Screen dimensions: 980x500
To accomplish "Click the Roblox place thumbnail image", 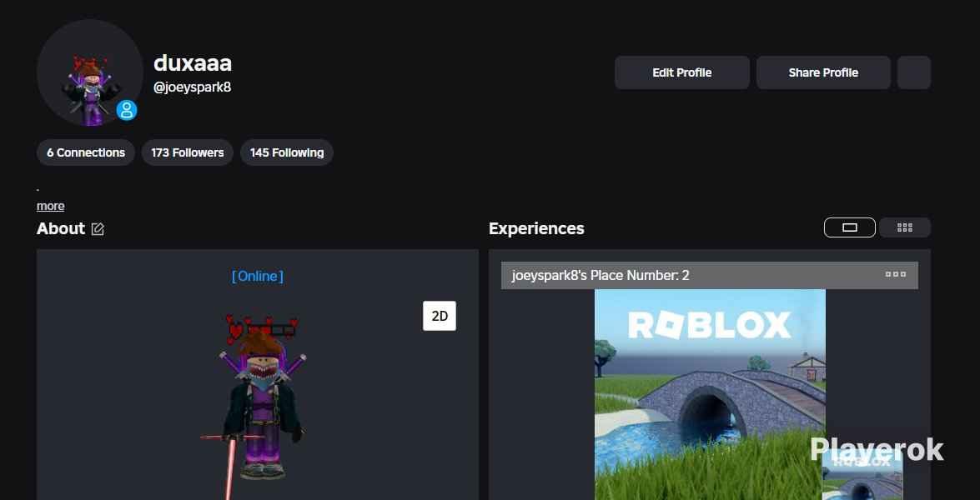I will [709, 392].
